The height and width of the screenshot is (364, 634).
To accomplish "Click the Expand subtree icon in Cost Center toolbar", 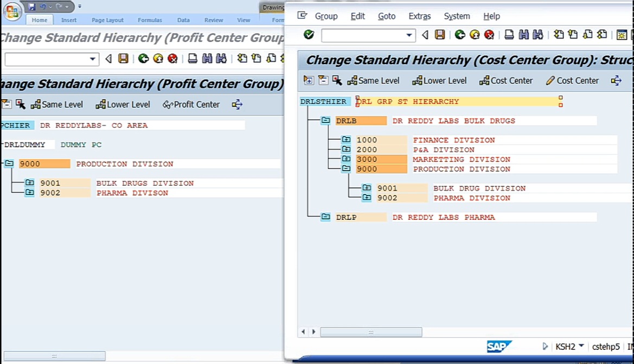I will pos(309,80).
